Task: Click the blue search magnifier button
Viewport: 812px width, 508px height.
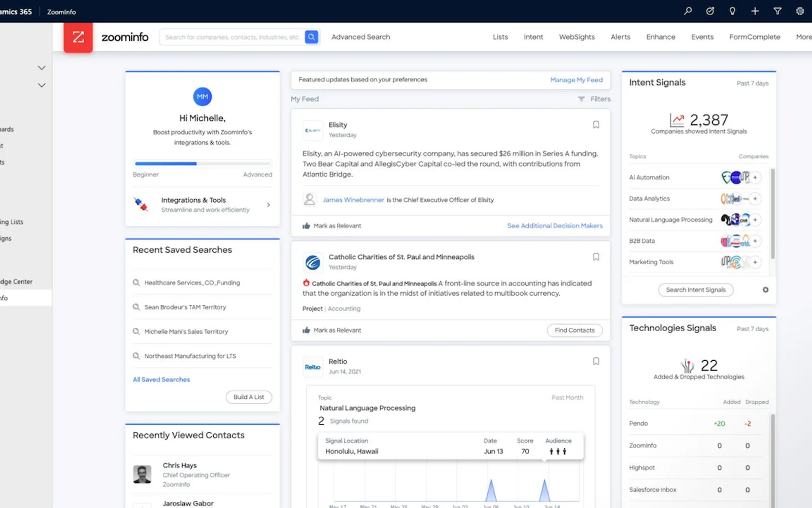Action: 312,37
